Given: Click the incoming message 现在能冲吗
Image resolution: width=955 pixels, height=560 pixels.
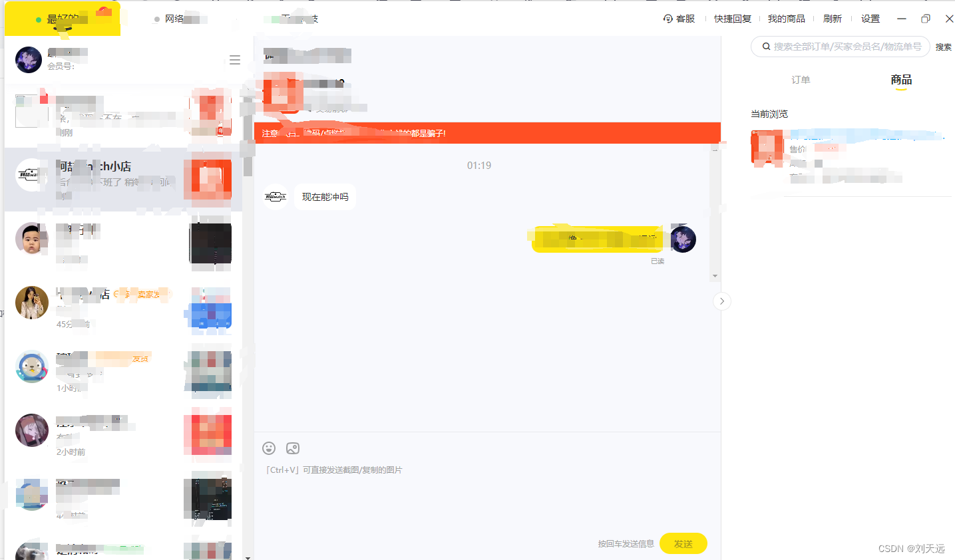Looking at the screenshot, I should [x=325, y=197].
